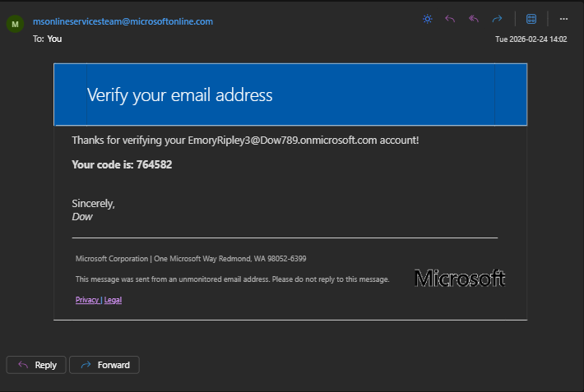Click 'Your code is: 764582' text
This screenshot has width=584, height=392.
pos(122,164)
